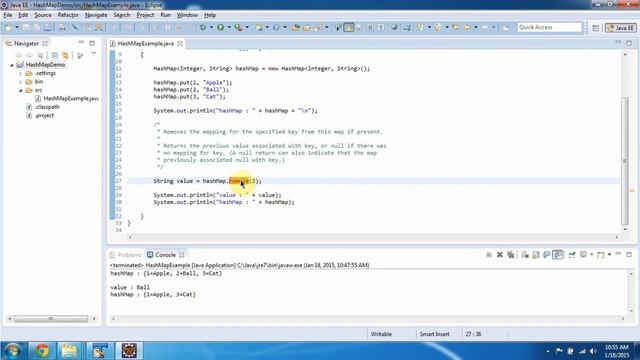The width and height of the screenshot is (640, 360).
Task: Click Remove All Terminated Launches icon
Action: [x=510, y=255]
